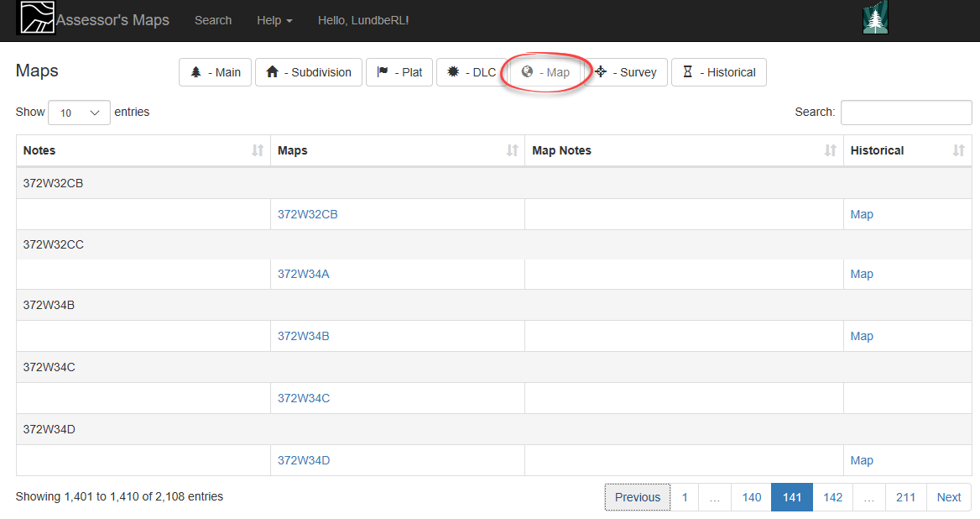980x519 pixels.
Task: Select the 372W32CC notes group row
Action: 493,244
